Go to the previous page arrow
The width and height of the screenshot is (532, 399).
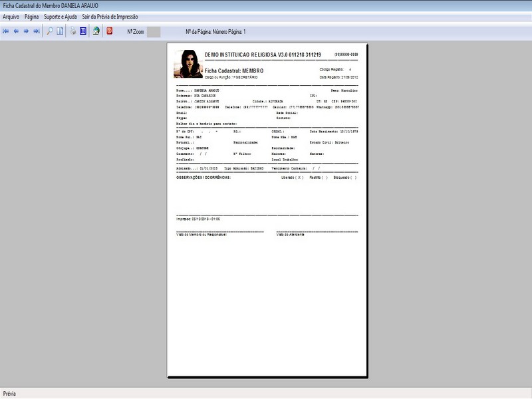click(x=16, y=31)
